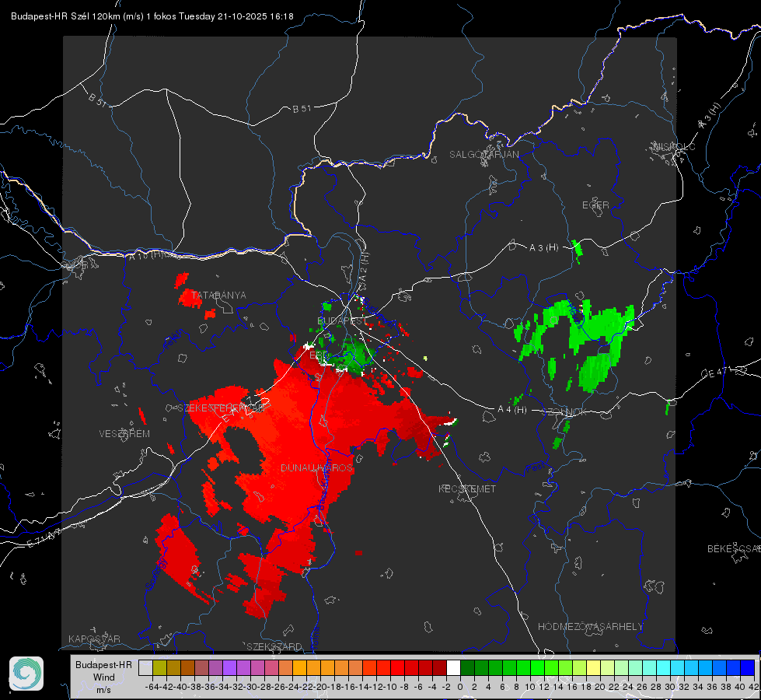Select the HÓDMEZŐVÁSÁRHELY city label
Image resolution: width=761 pixels, height=700 pixels.
(590, 627)
